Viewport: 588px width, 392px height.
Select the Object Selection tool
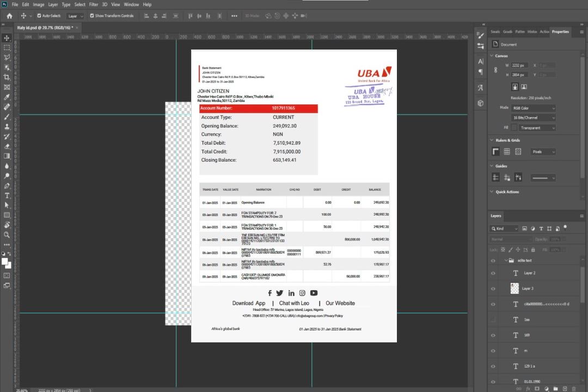pyautogui.click(x=7, y=67)
